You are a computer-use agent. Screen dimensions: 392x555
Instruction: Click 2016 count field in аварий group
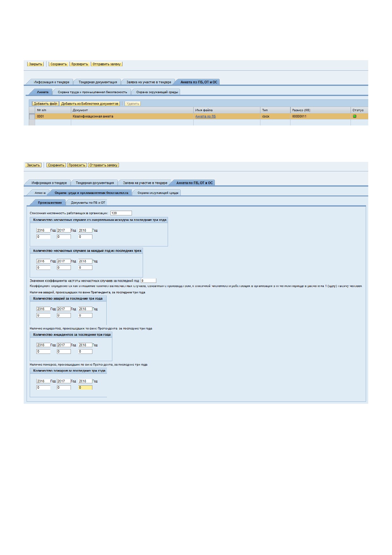[43, 315]
